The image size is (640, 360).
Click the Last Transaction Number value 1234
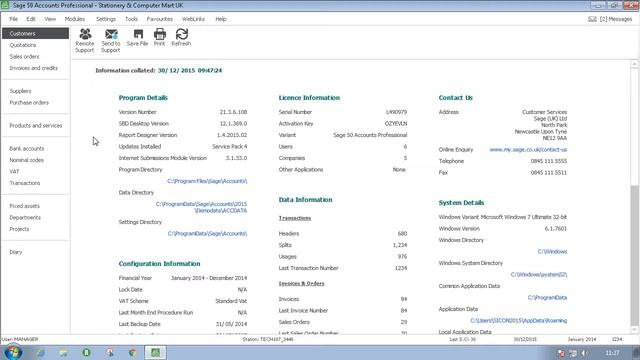(x=401, y=268)
